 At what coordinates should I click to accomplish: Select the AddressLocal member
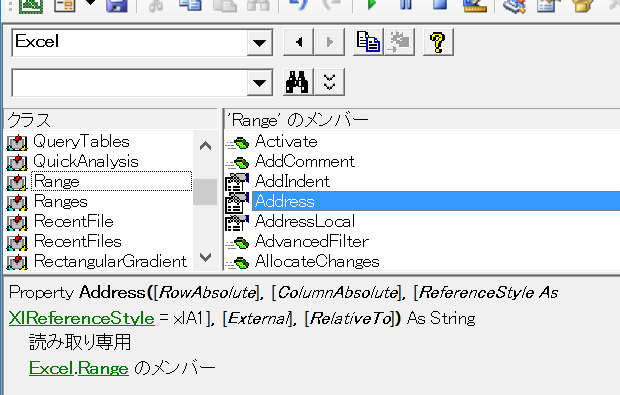pyautogui.click(x=305, y=221)
